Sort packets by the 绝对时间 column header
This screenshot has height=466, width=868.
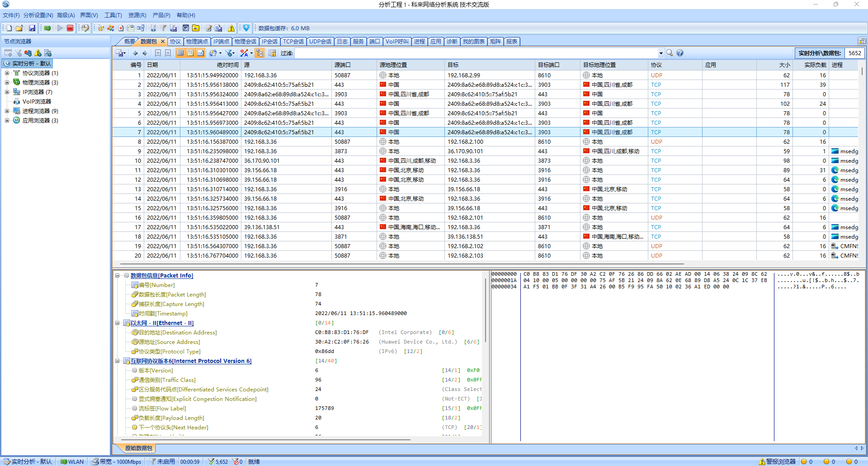[211, 65]
